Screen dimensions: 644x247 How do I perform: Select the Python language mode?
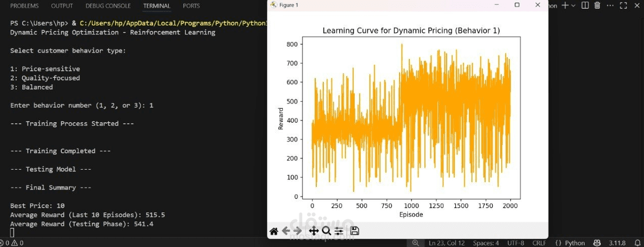point(570,243)
